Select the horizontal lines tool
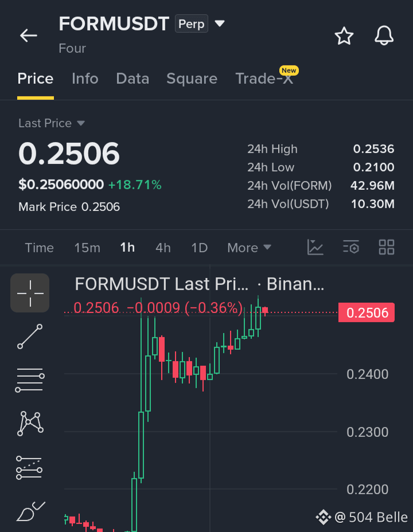The height and width of the screenshot is (532, 413). pos(30,380)
